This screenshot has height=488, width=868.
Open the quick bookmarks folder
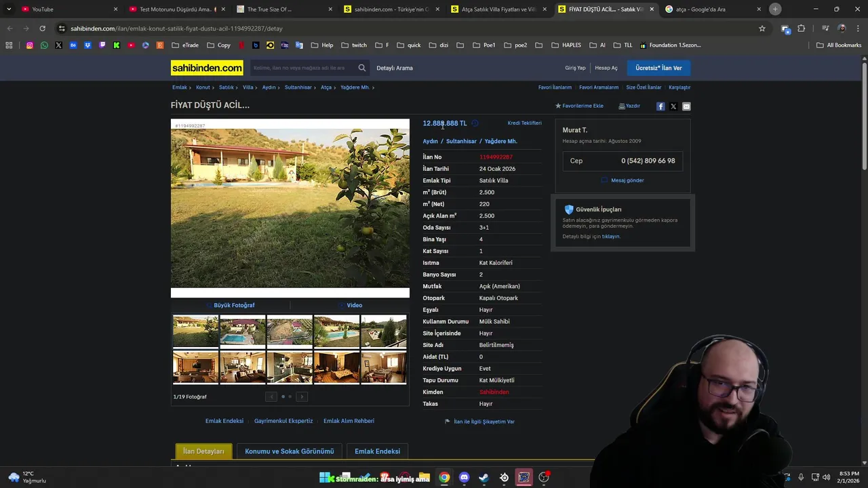click(x=409, y=45)
